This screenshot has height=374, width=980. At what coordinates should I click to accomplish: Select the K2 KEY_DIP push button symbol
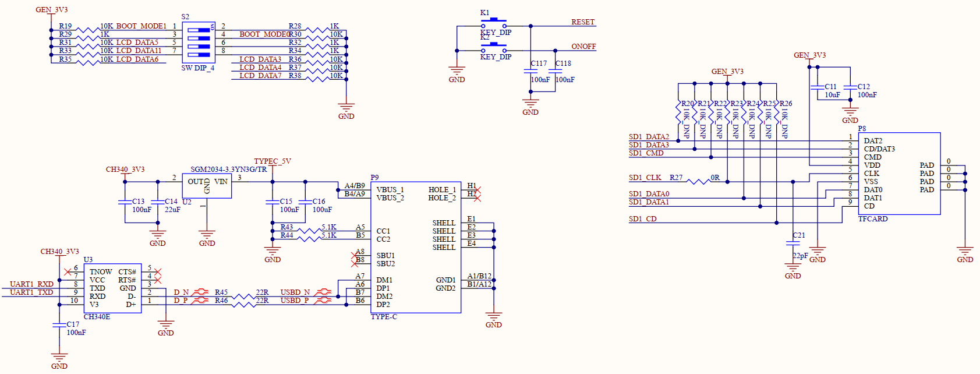point(493,48)
